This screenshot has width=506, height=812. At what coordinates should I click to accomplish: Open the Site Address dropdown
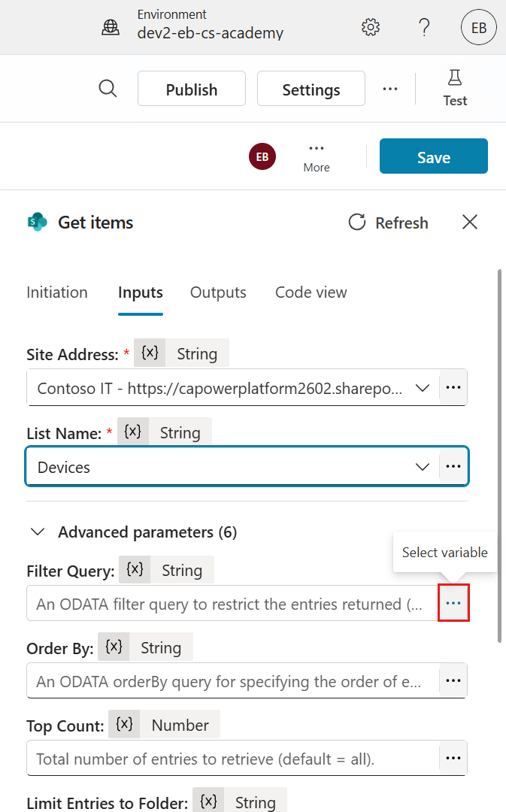point(422,387)
